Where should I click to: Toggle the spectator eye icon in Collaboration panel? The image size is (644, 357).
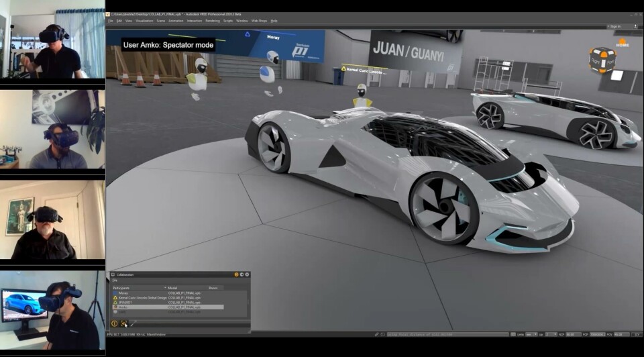123,323
